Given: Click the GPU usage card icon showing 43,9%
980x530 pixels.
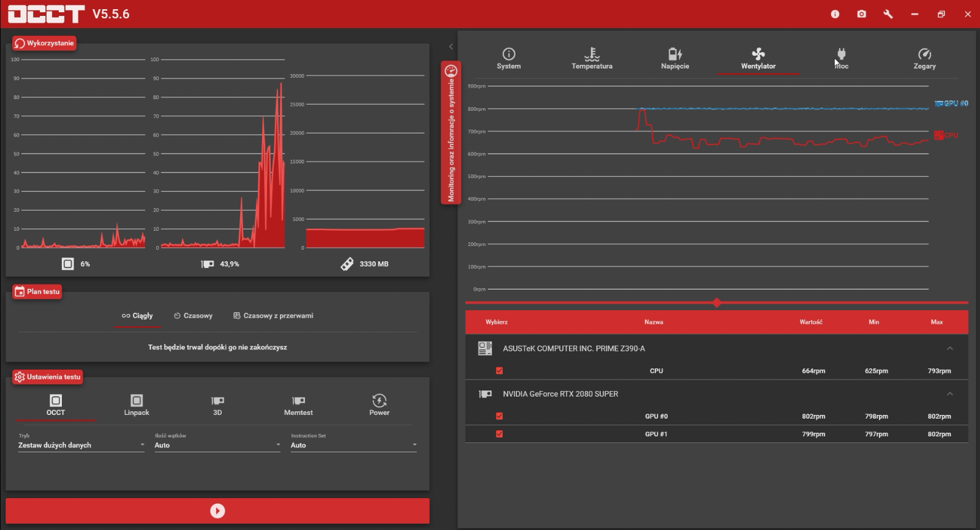Looking at the screenshot, I should coord(208,264).
